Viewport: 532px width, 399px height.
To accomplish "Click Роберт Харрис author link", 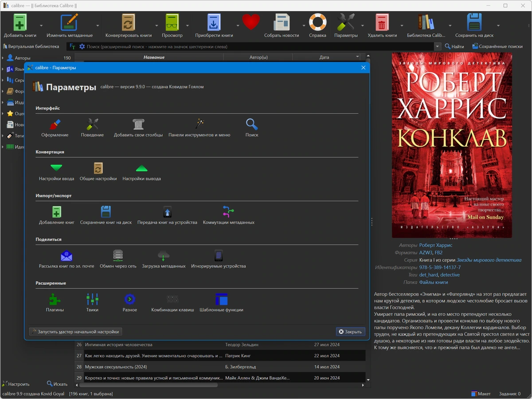I will 436,245.
